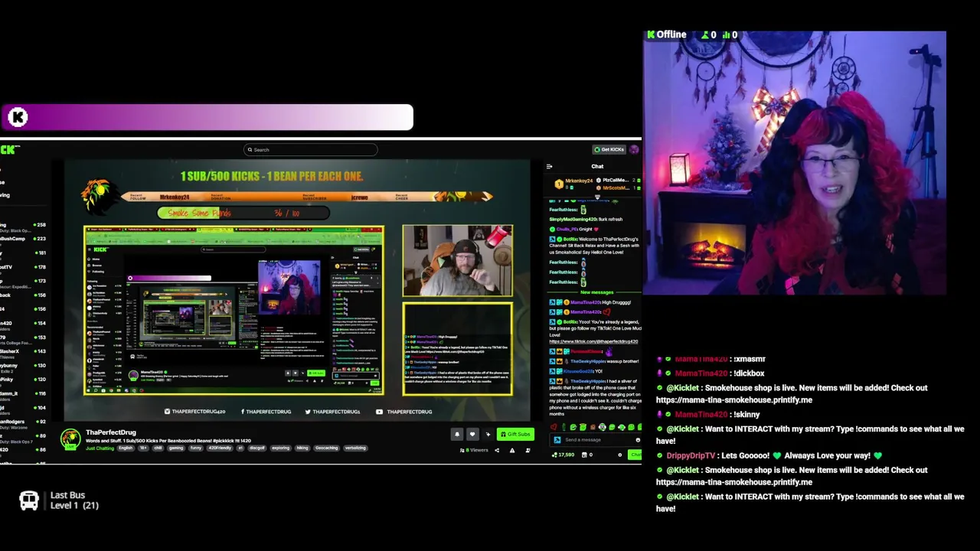Open the user avatar menu beside Get KICKs
Image resolution: width=980 pixels, height=551 pixels.
(633, 149)
